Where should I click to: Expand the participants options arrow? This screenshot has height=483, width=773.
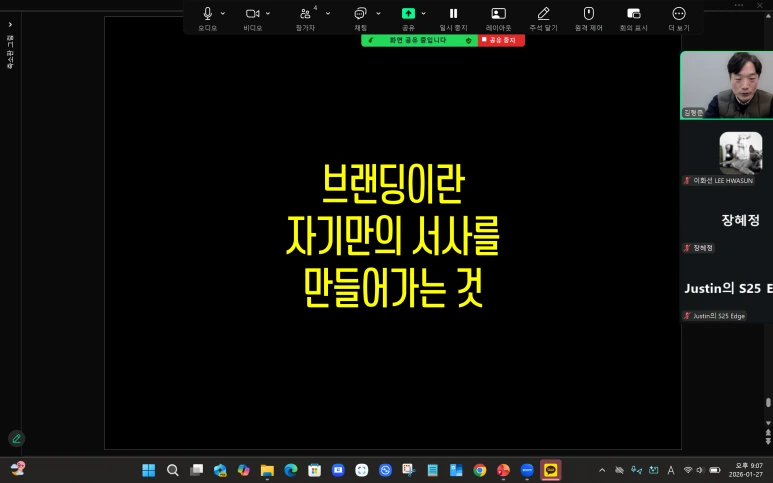tap(328, 13)
